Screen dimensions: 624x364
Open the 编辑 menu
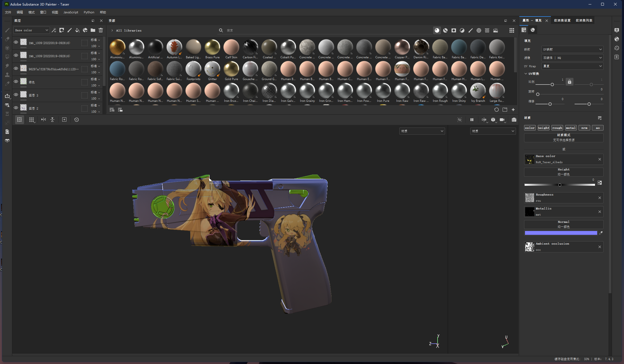(20, 12)
